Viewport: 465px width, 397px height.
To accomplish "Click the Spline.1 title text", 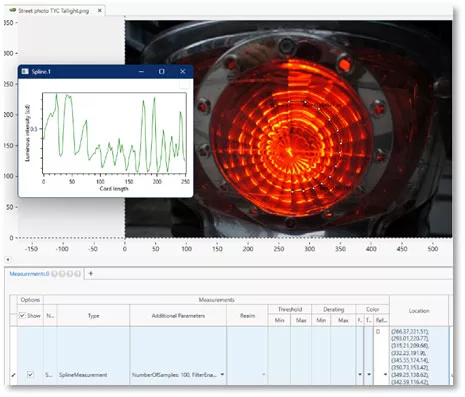I will 41,71.
